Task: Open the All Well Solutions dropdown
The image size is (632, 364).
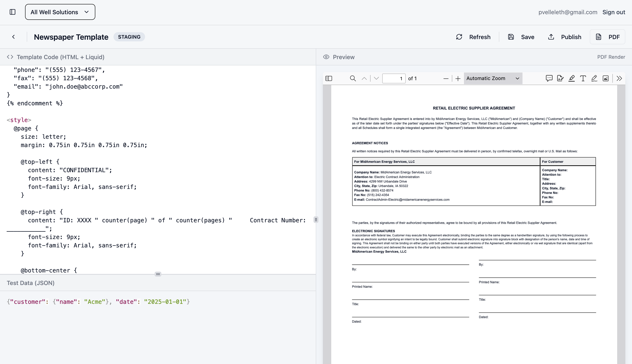Action: (x=60, y=12)
